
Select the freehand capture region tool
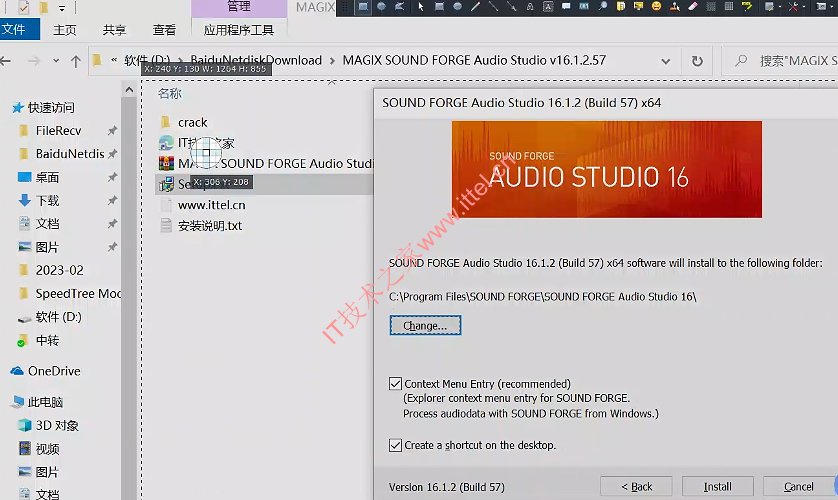[x=399, y=6]
